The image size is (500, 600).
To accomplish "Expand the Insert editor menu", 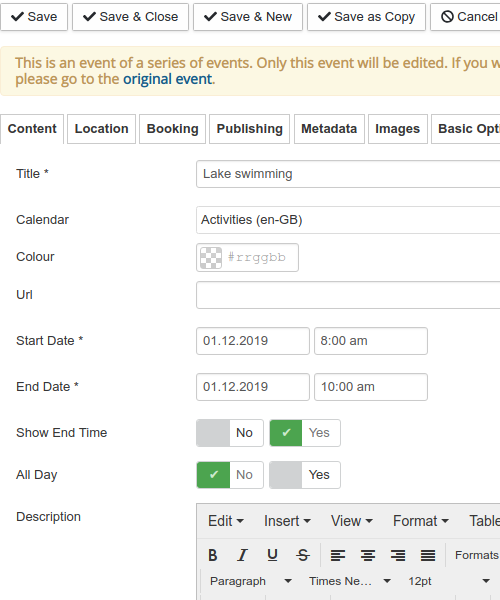I will click(x=287, y=521).
